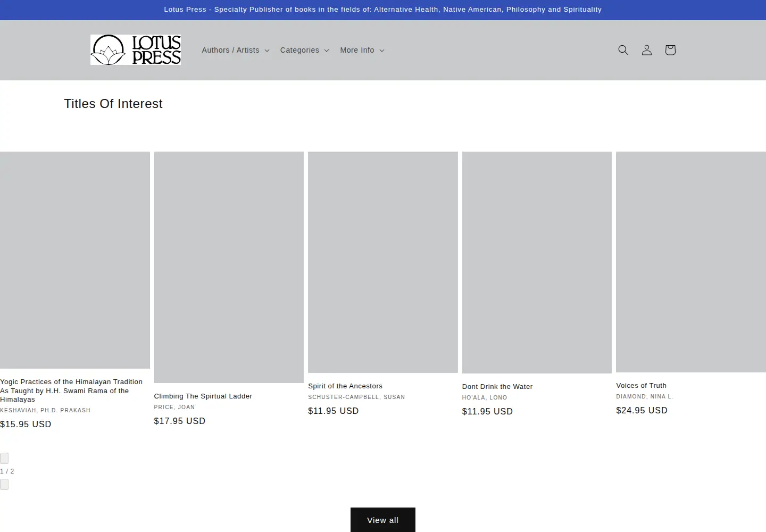Open the account login icon
Screen dimensions: 766x532
646,50
